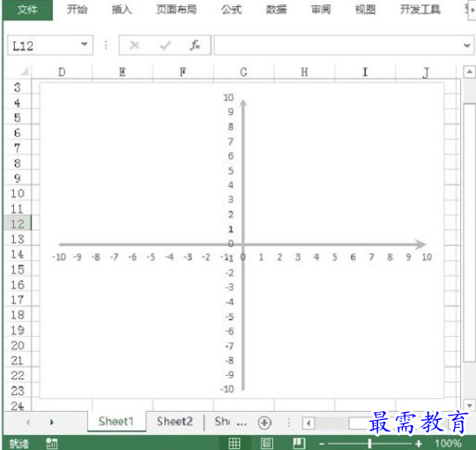This screenshot has width=476, height=450.
Task: Click the formula bar confirm checkmark icon
Action: 166,46
